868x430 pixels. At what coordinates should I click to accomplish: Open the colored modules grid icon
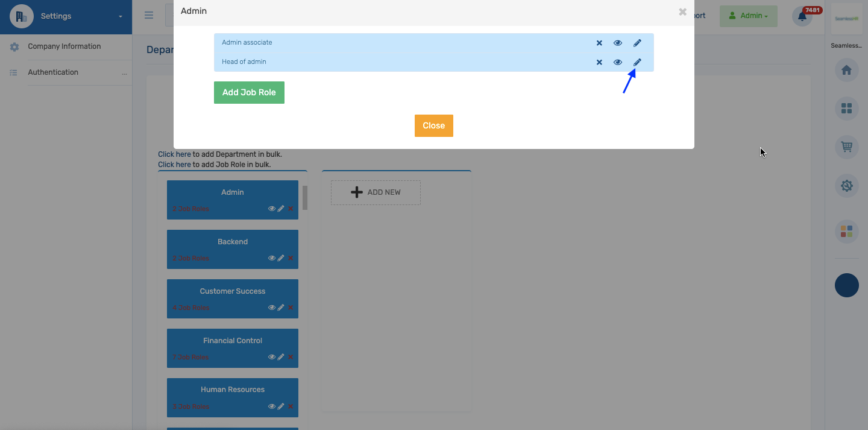tap(846, 231)
